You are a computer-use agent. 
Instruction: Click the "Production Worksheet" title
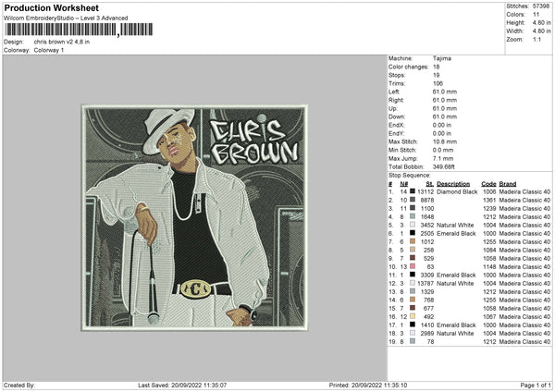[51, 7]
